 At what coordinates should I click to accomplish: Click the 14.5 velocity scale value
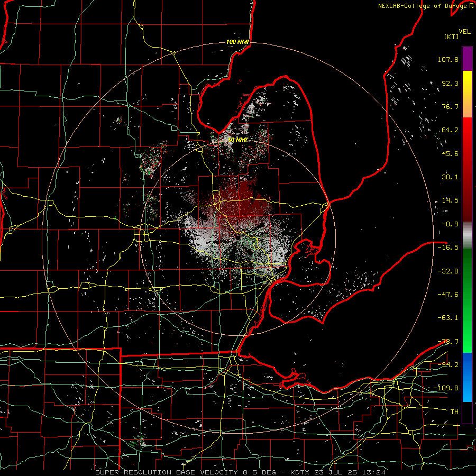point(450,200)
